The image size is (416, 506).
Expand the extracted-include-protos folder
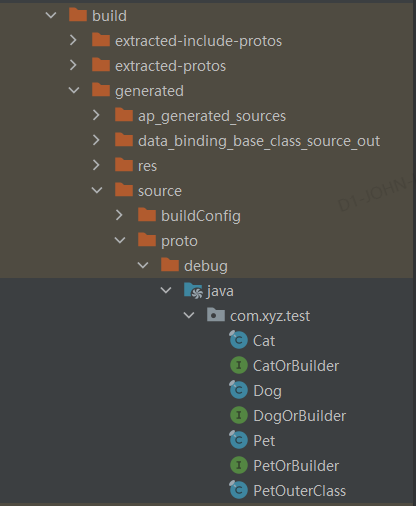(x=73, y=40)
